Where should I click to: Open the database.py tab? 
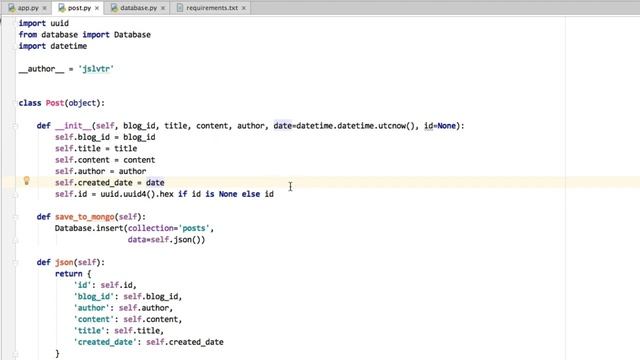(138, 8)
